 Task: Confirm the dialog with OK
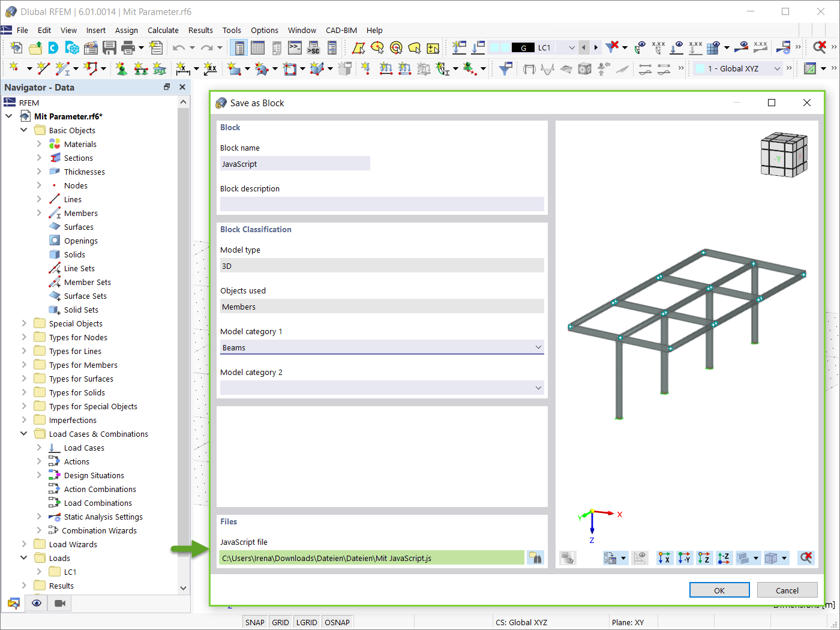(x=719, y=590)
